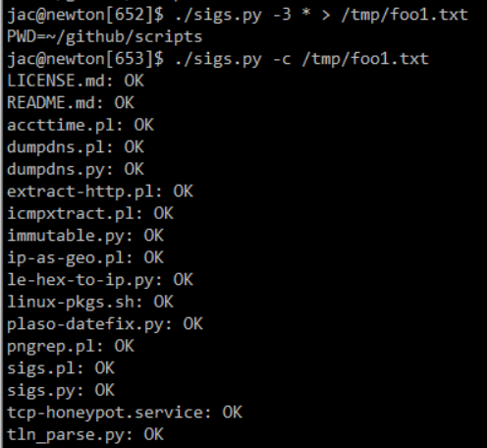The height and width of the screenshot is (448, 487).
Task: Click the tln_parse.py: OK line
Action: [x=85, y=435]
